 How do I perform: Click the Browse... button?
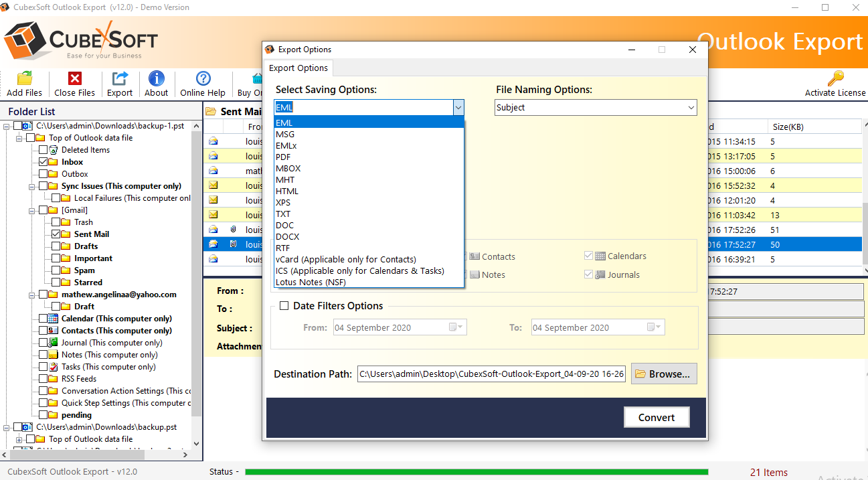(663, 374)
